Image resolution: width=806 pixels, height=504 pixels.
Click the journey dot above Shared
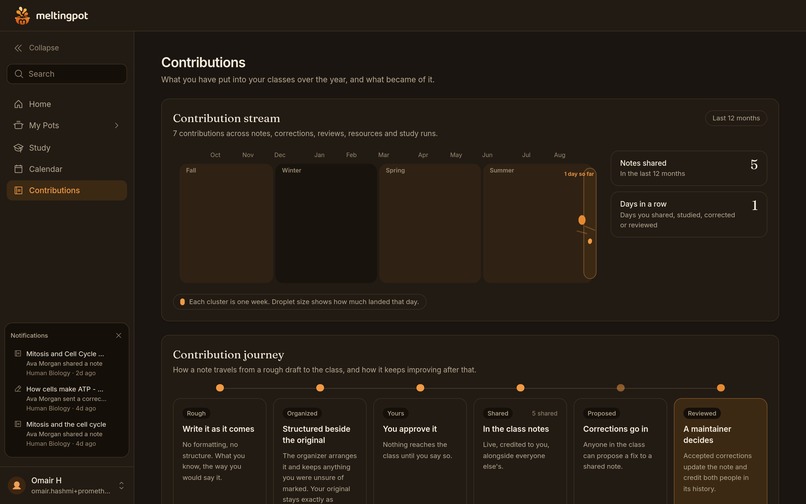(x=520, y=388)
